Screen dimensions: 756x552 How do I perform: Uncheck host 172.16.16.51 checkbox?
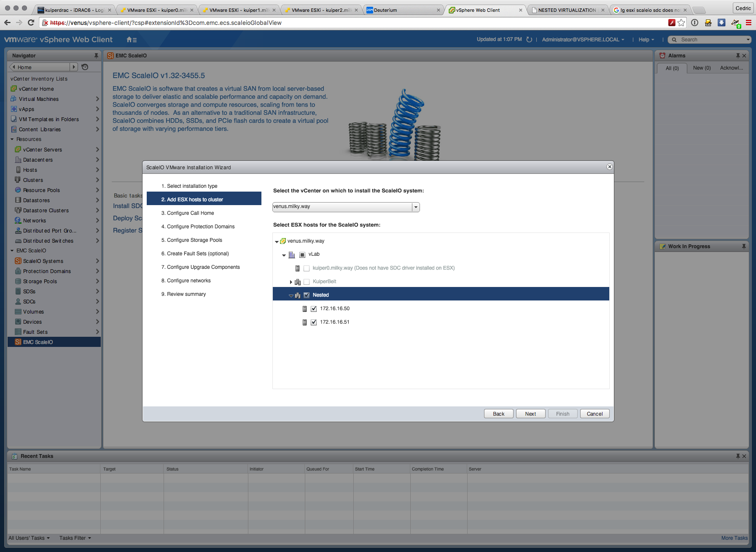314,322
